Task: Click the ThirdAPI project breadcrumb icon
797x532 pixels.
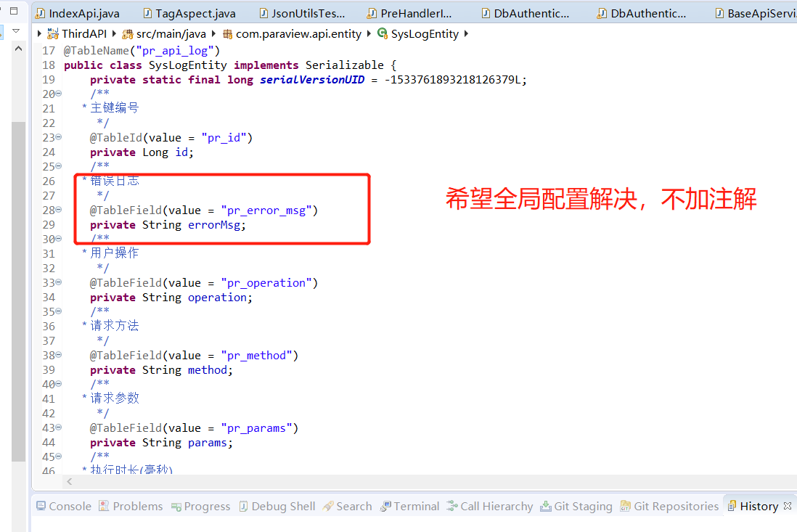Action: pos(53,33)
